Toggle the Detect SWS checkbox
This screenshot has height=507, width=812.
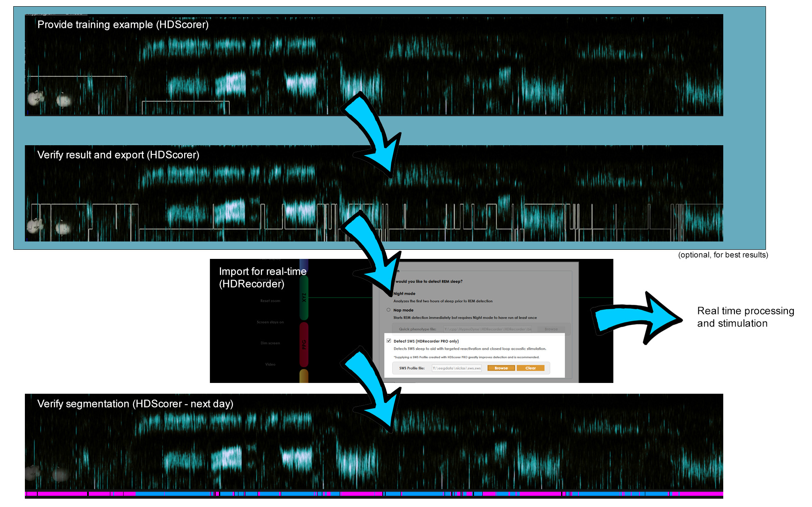click(x=389, y=341)
